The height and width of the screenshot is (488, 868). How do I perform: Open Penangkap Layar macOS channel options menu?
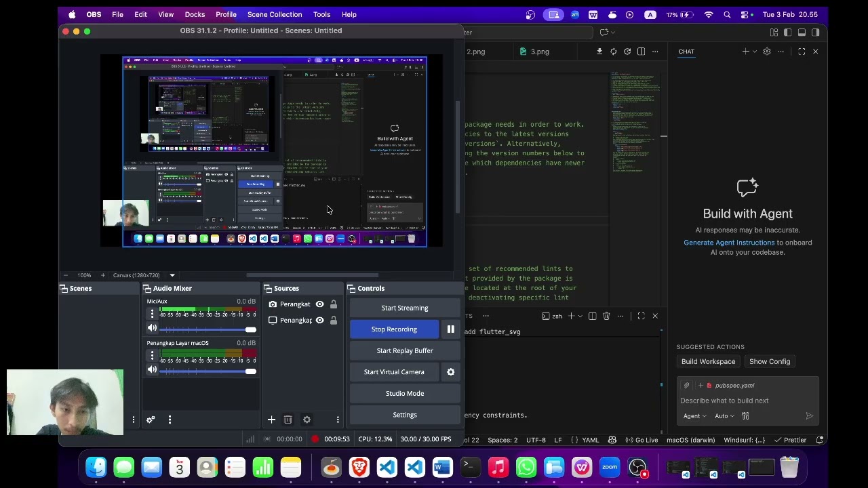coord(152,355)
